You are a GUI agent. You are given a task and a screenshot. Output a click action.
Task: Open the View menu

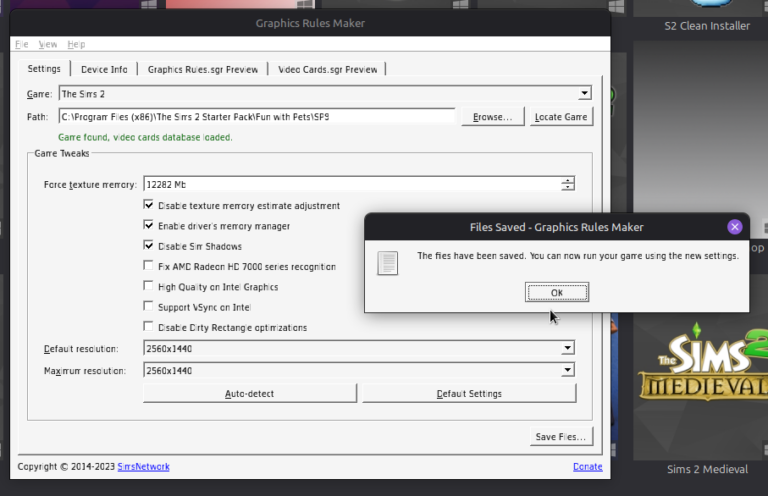tap(48, 44)
